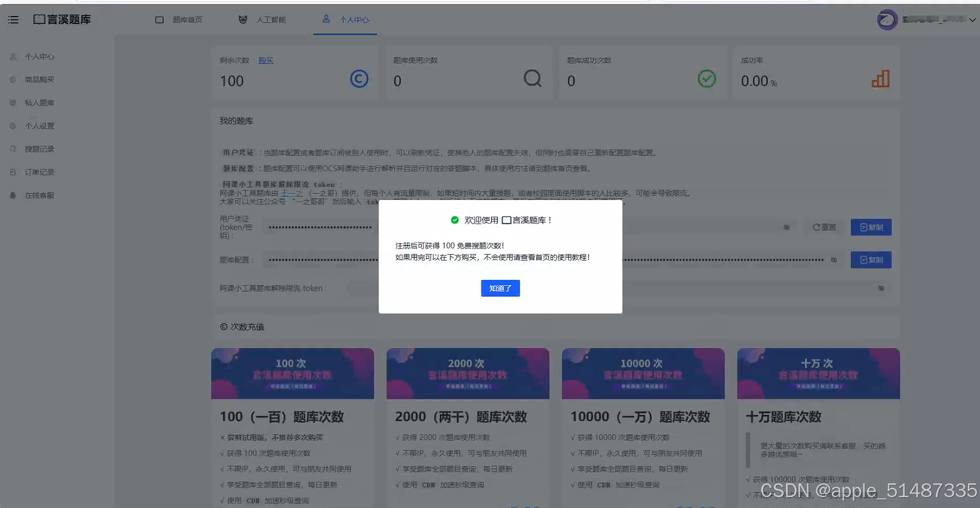980x508 pixels.
Task: Select the 个人中心 top tab
Action: point(345,19)
